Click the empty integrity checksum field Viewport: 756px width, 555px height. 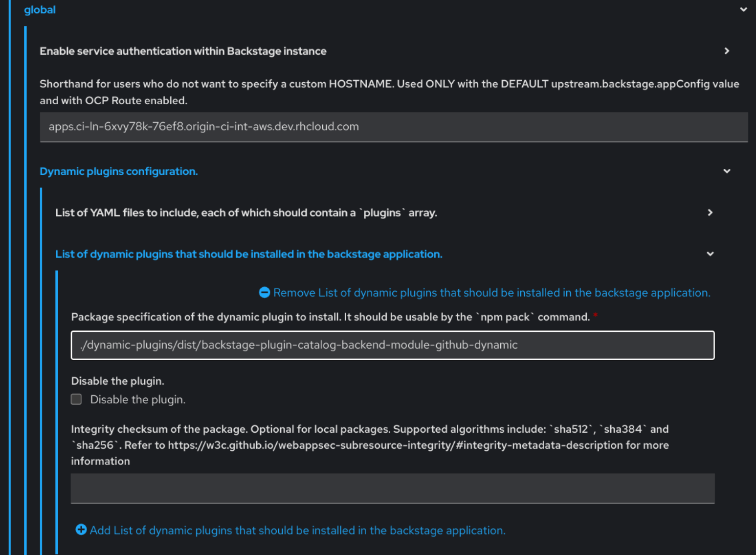(x=392, y=488)
